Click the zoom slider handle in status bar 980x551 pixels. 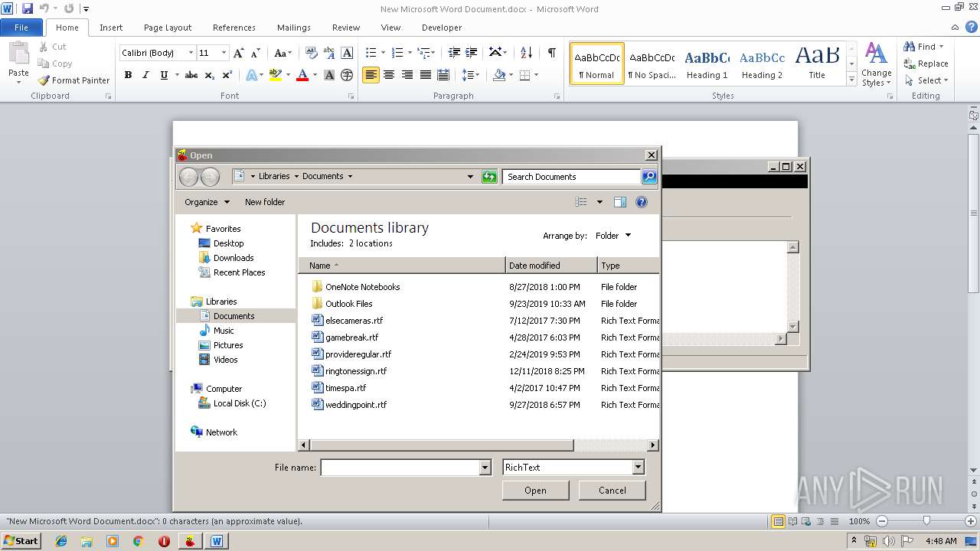(926, 521)
